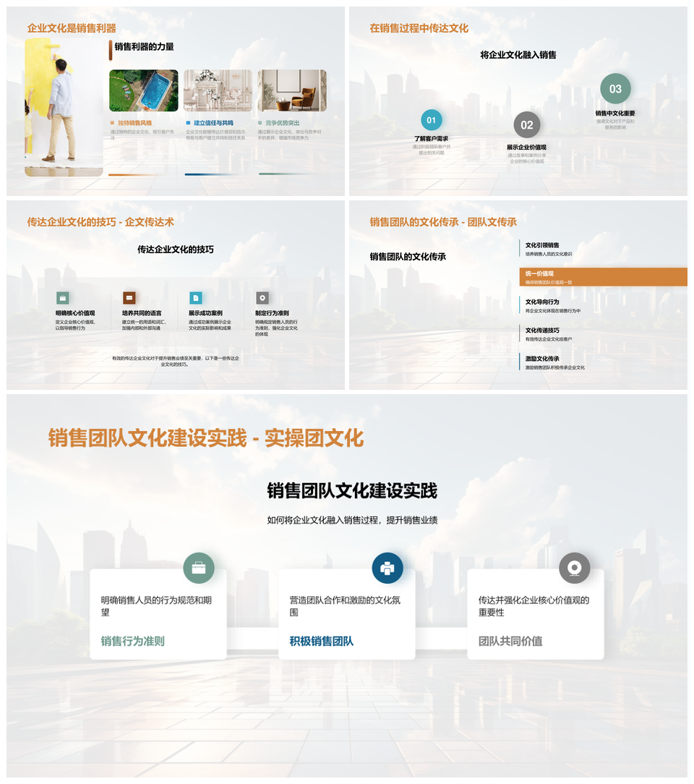694x784 pixels.
Task: Click the 销售行为准则 green card label
Action: pos(133,641)
